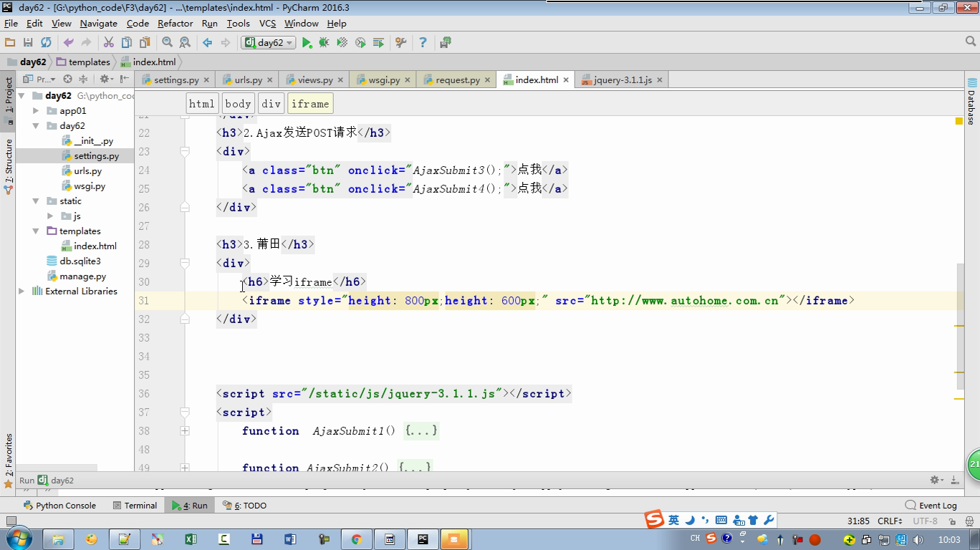The width and height of the screenshot is (980, 550).
Task: Switch to the jquery-3.1.1.js tab
Action: (x=623, y=80)
